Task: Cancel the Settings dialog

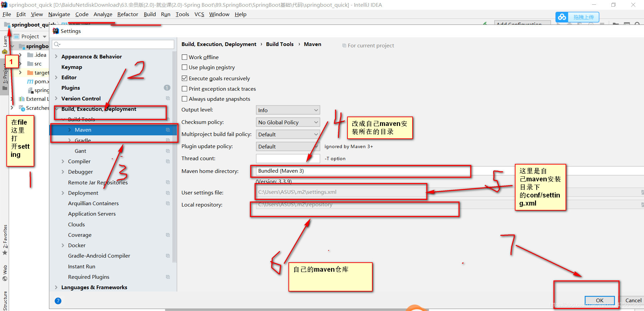Action: 633,301
